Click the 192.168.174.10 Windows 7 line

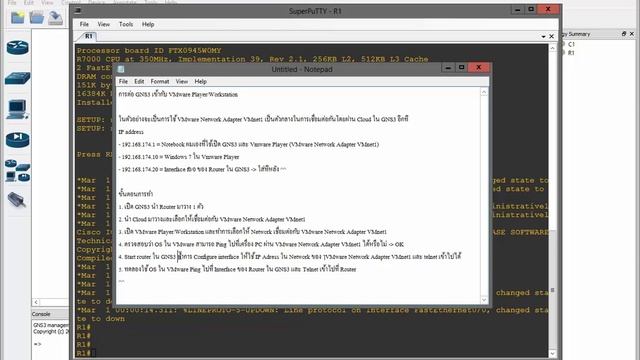coord(179,157)
